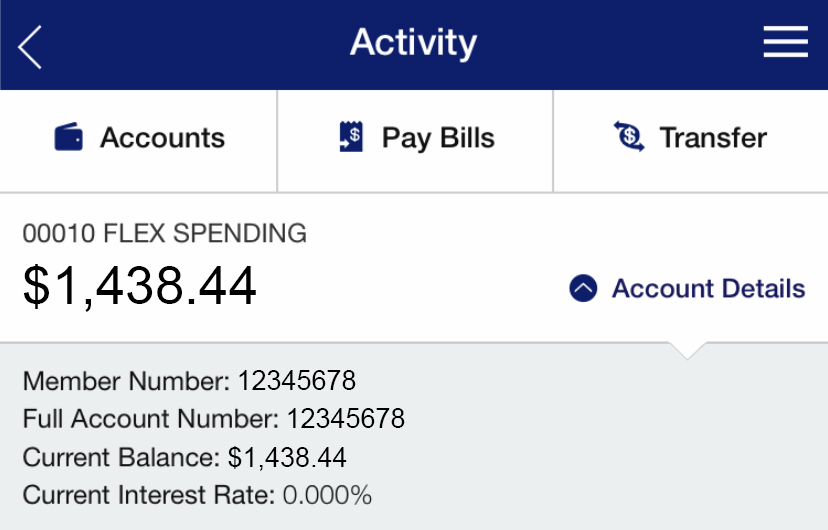The image size is (828, 530).
Task: Click the details panel pointer notch
Action: click(687, 351)
